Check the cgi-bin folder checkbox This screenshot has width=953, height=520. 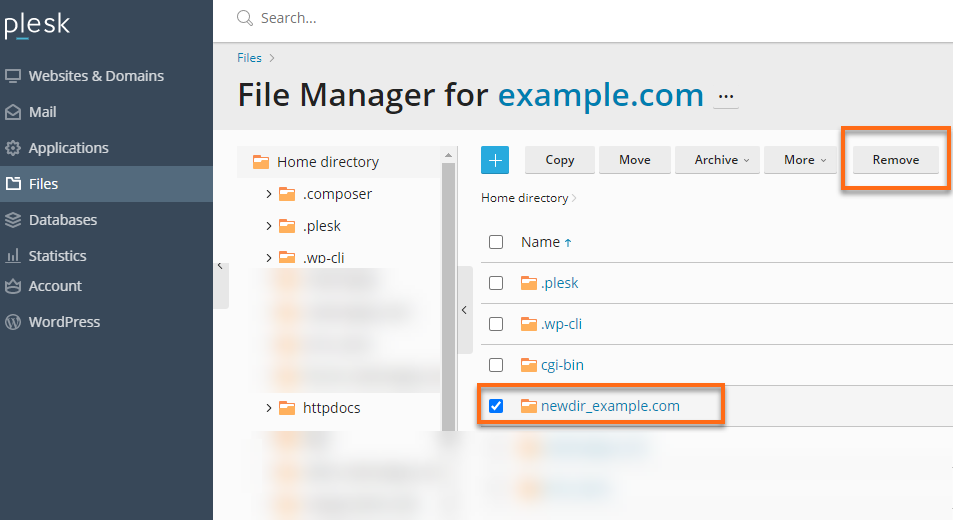click(496, 364)
